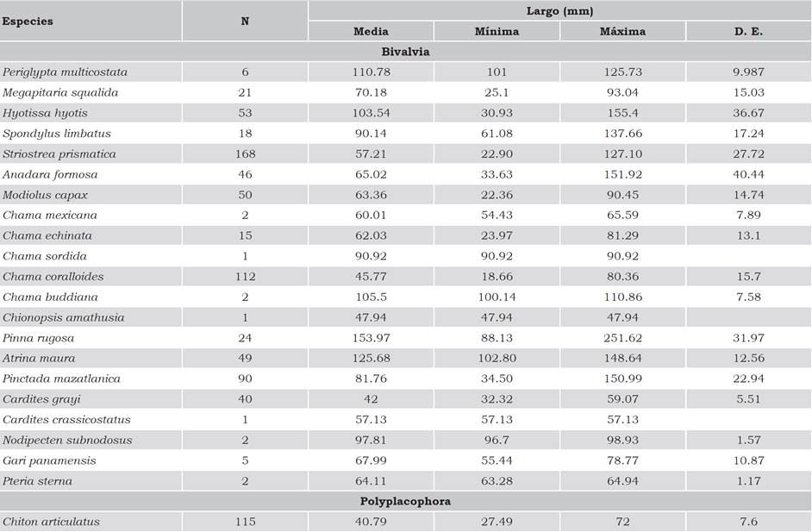Screen dimensions: 812x532
Task: Click the N value 168 cell
Action: (245, 153)
